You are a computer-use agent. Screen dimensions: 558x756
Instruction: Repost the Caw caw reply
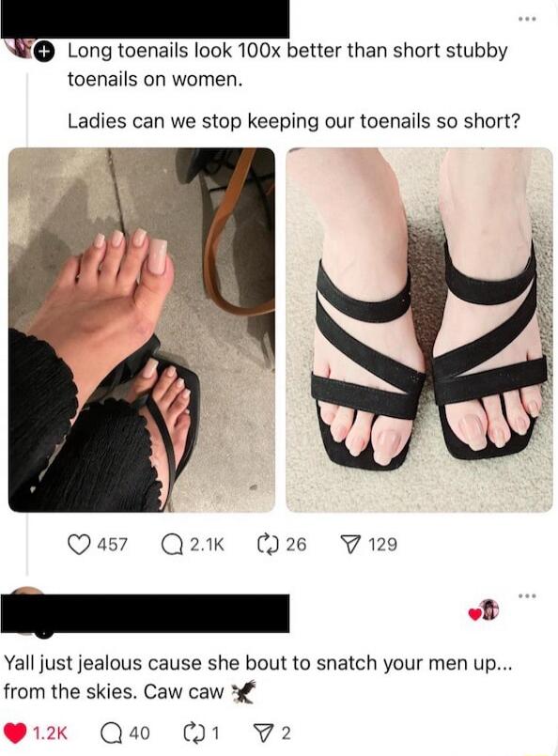tap(192, 733)
